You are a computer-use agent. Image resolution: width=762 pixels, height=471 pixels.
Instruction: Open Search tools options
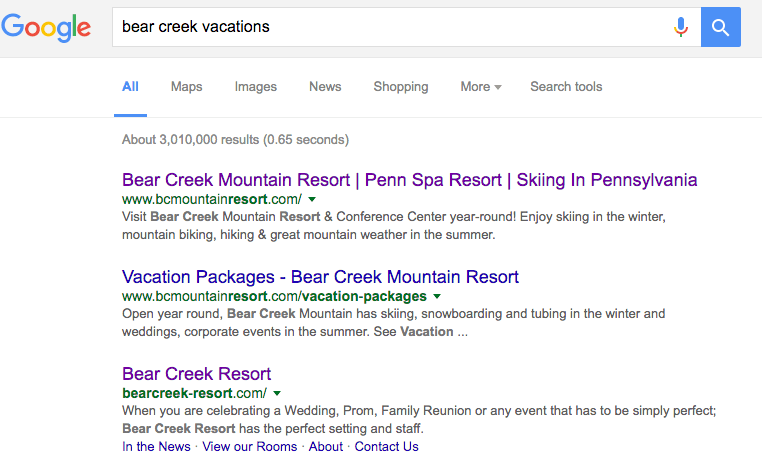[x=566, y=87]
